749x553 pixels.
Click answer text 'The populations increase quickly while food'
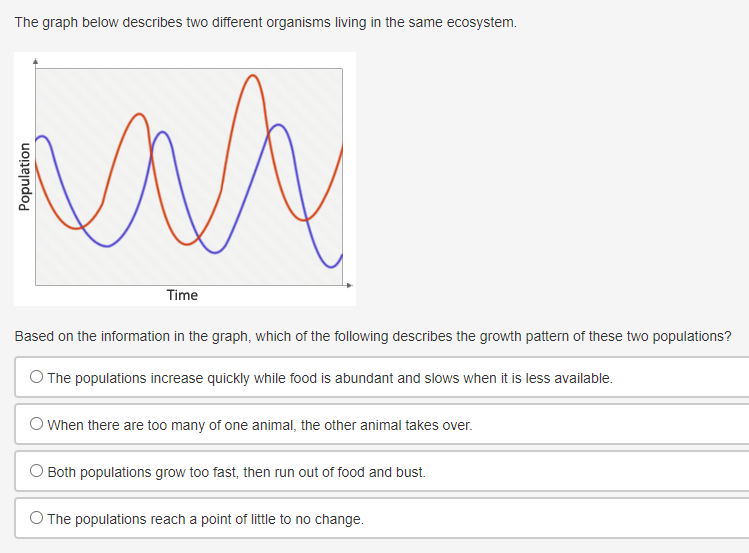182,378
